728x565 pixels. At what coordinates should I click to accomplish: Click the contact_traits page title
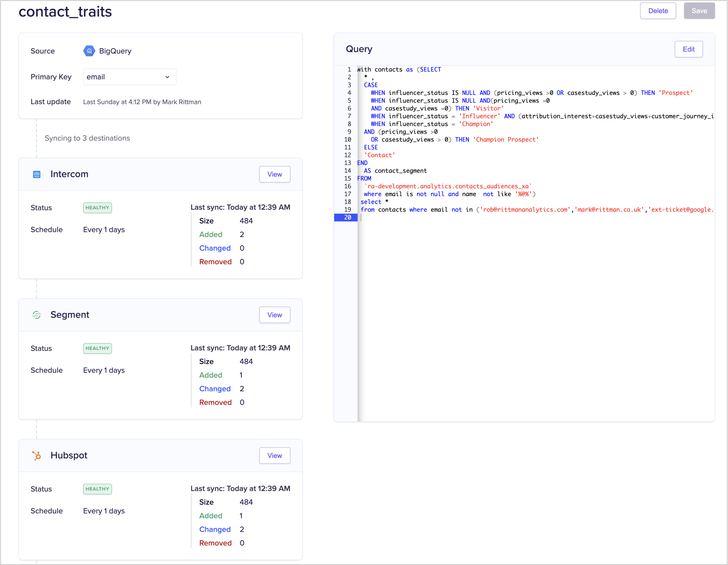(65, 12)
